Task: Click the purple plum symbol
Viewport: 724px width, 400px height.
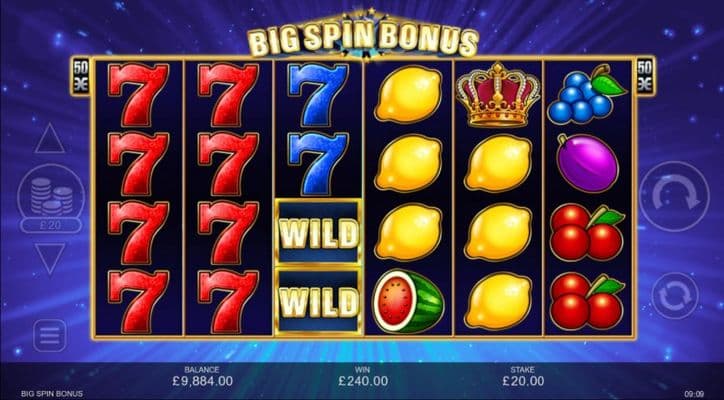Action: [x=587, y=164]
